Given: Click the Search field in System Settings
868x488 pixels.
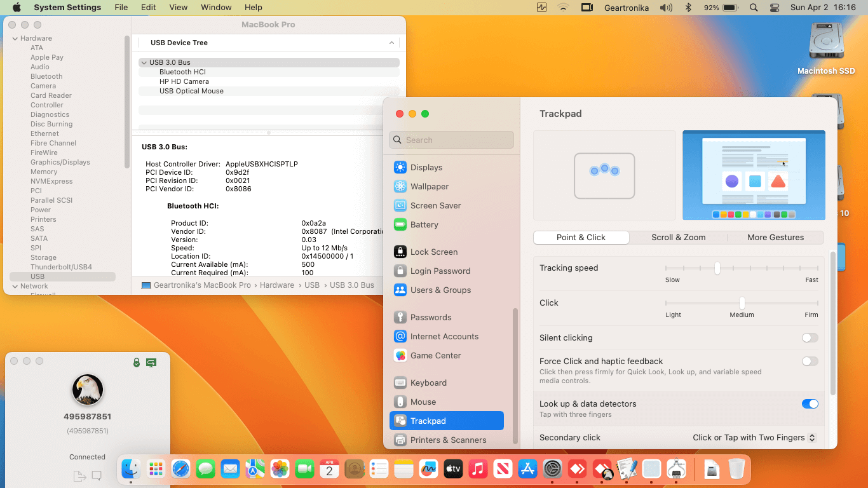Looking at the screenshot, I should [452, 140].
